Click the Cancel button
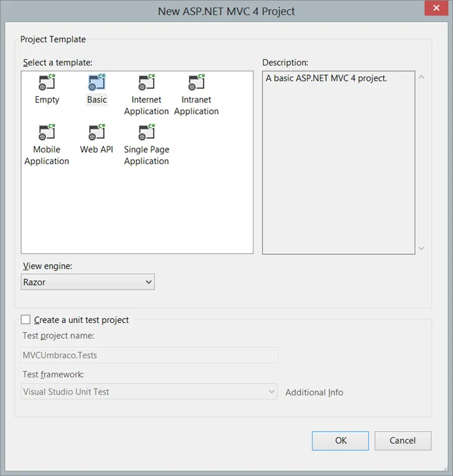The image size is (453, 476). point(402,441)
